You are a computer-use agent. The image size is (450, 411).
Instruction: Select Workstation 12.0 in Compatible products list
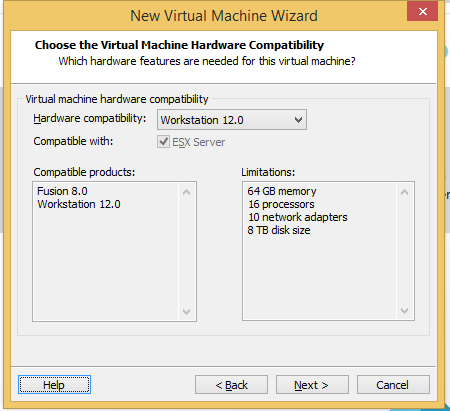pos(79,204)
